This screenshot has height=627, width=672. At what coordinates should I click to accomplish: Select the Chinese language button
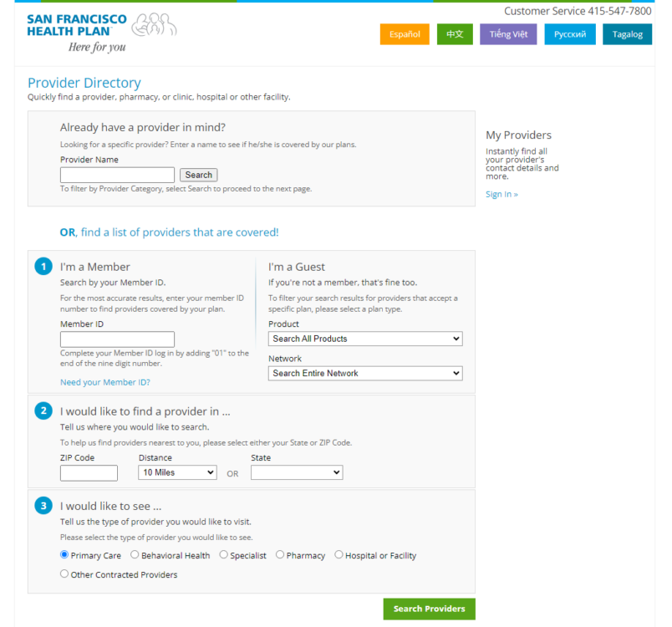455,34
